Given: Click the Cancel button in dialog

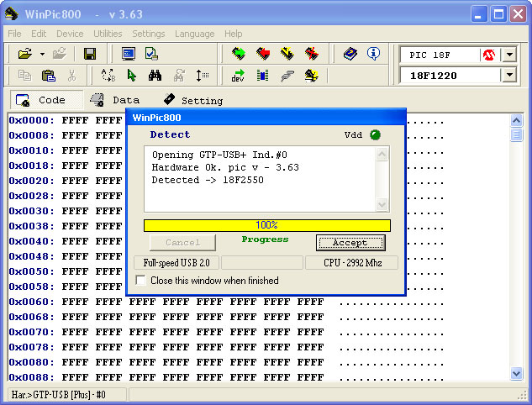Looking at the screenshot, I should [182, 243].
